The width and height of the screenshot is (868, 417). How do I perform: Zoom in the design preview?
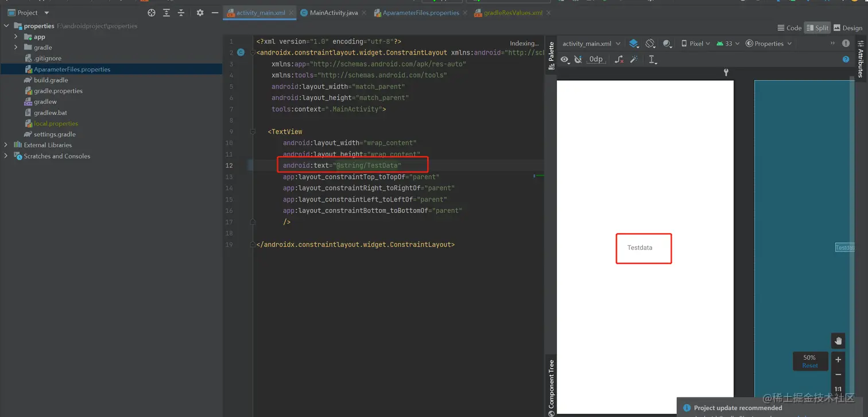coord(838,360)
